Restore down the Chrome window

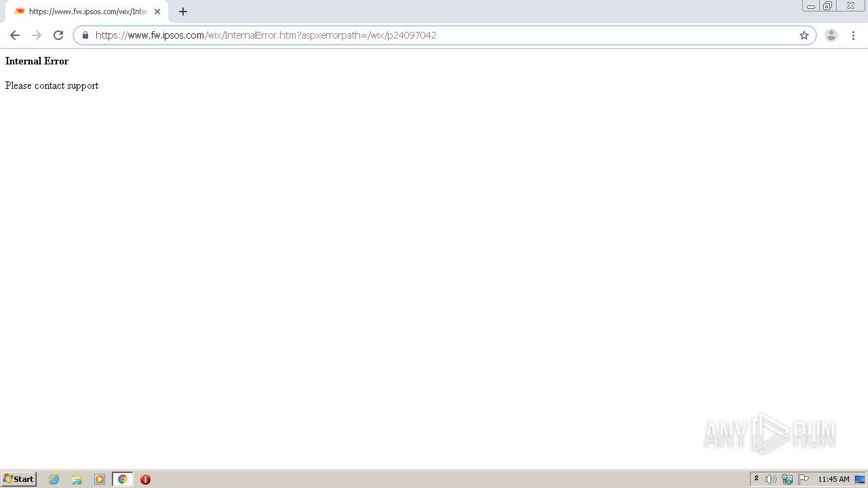tap(828, 6)
